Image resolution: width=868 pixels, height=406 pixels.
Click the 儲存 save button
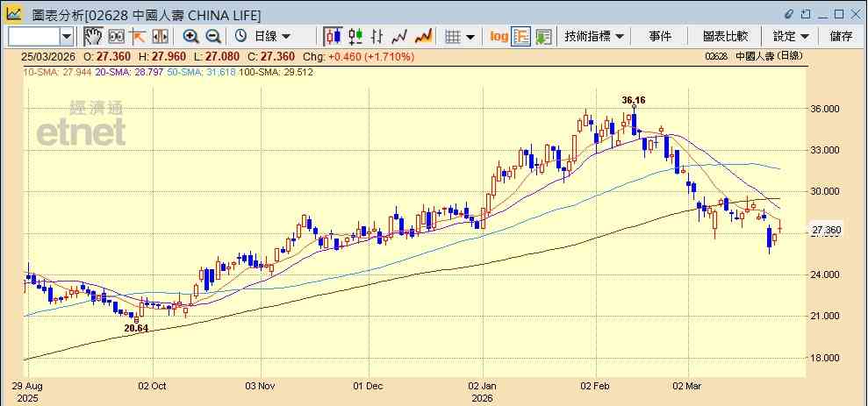(841, 37)
